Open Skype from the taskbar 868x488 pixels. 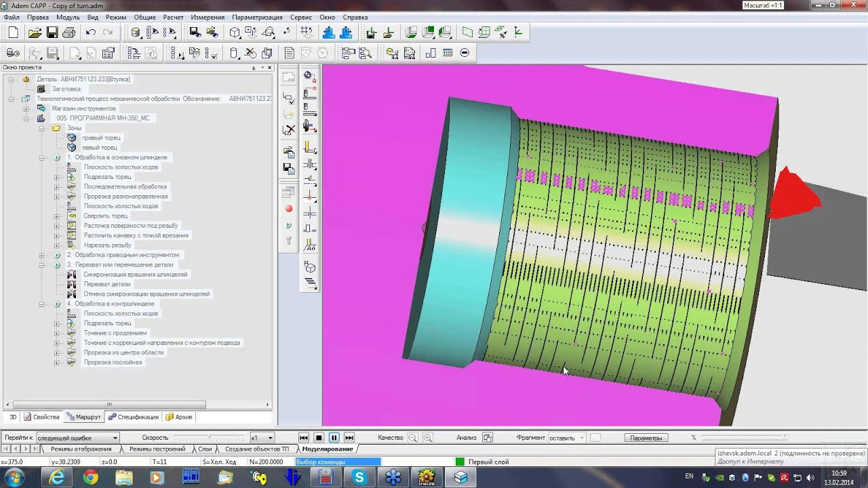tap(359, 478)
